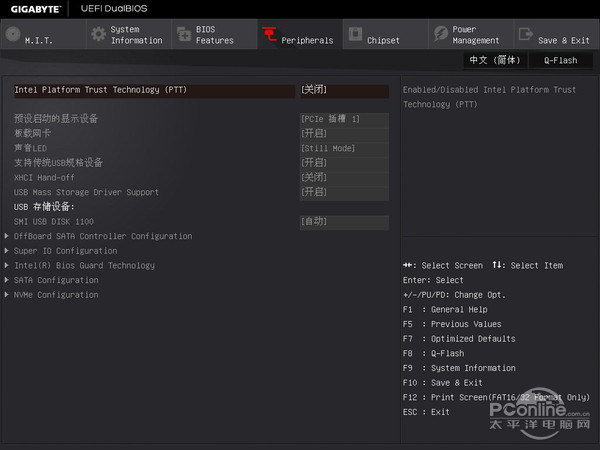Go to the Chipset tab
Viewport: 600px width, 450px height.
coord(385,34)
